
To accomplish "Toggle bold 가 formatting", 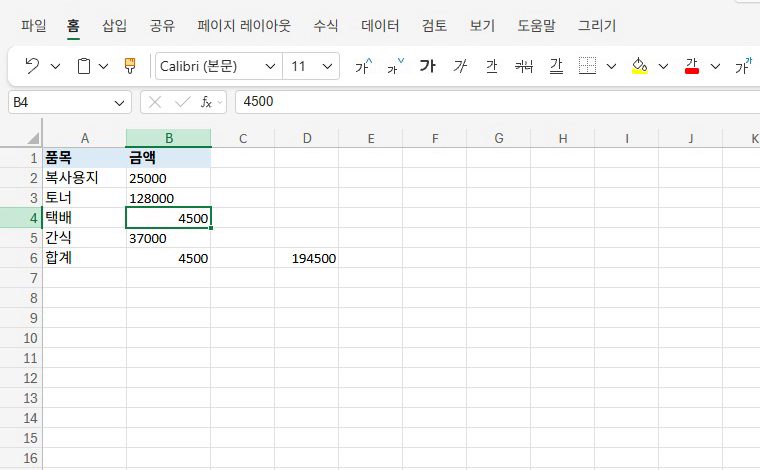I will point(428,66).
